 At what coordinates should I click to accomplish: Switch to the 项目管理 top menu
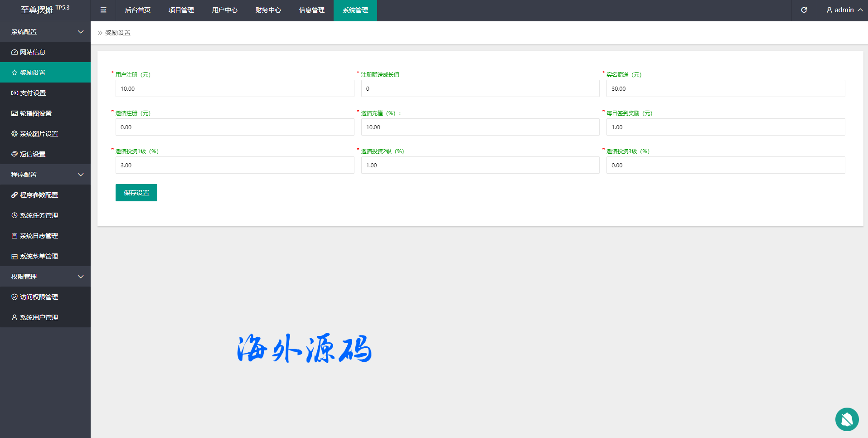click(181, 10)
